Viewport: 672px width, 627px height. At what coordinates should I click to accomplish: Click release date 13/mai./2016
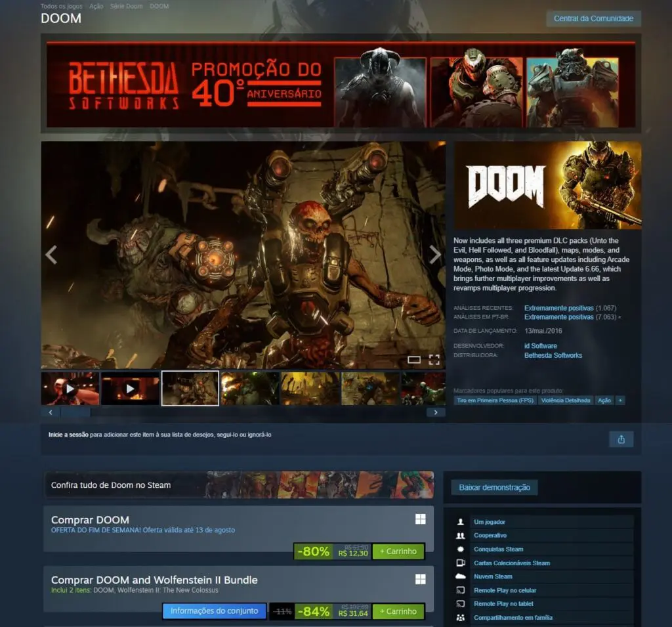pos(543,331)
